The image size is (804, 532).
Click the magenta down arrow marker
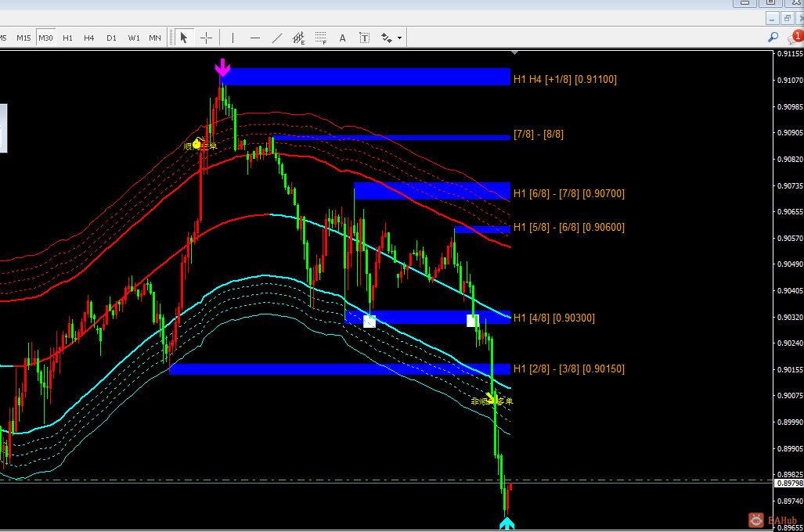(x=222, y=67)
